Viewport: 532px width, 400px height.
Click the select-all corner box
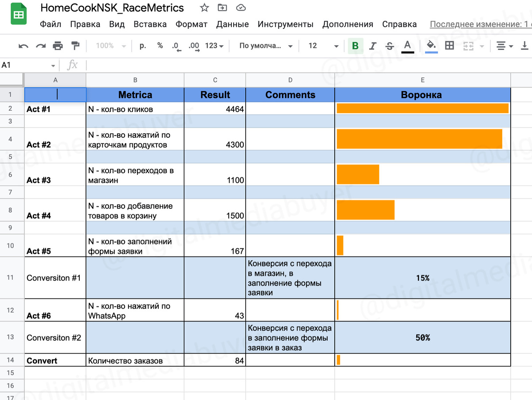pyautogui.click(x=12, y=80)
